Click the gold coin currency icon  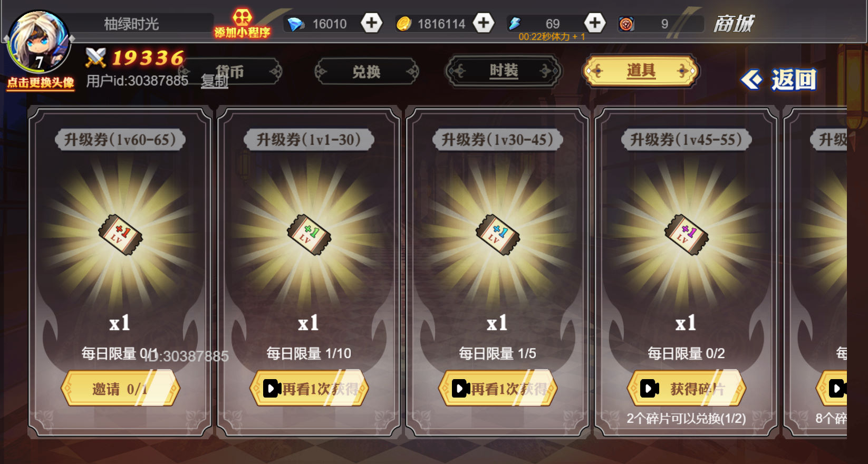point(404,24)
